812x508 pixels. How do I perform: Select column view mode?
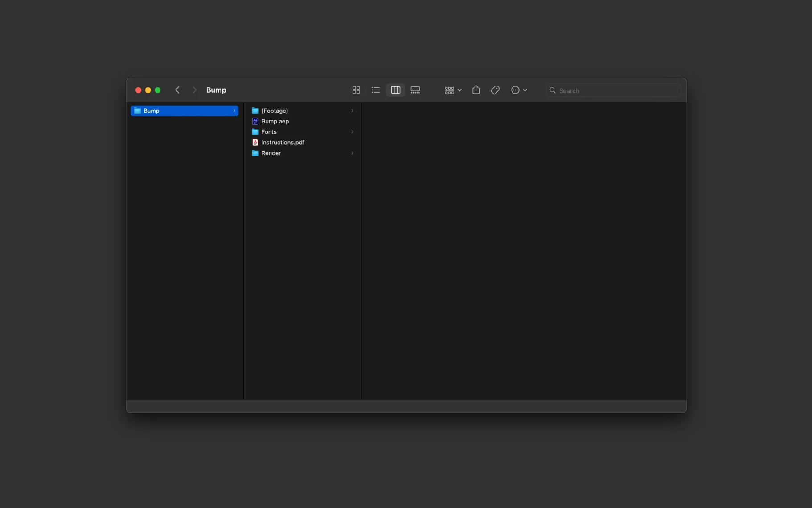[x=395, y=90]
